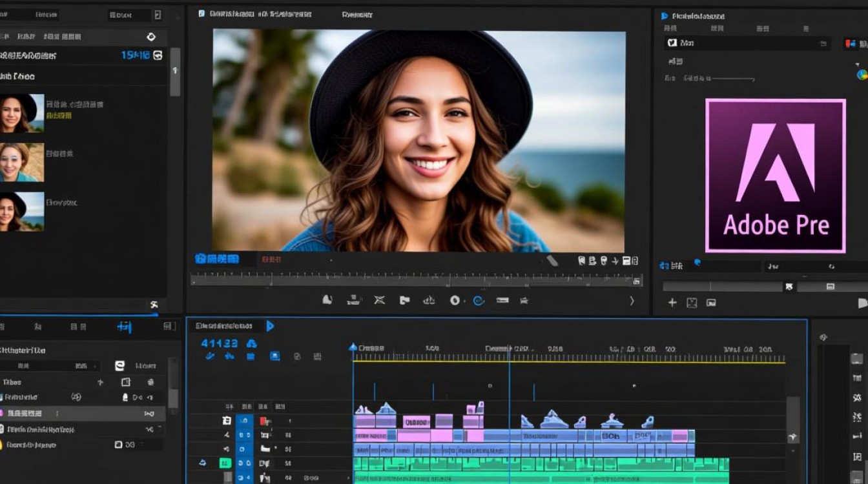Click the blue-highlighted square icon under the timeline timecode
The image size is (868, 484).
[274, 356]
